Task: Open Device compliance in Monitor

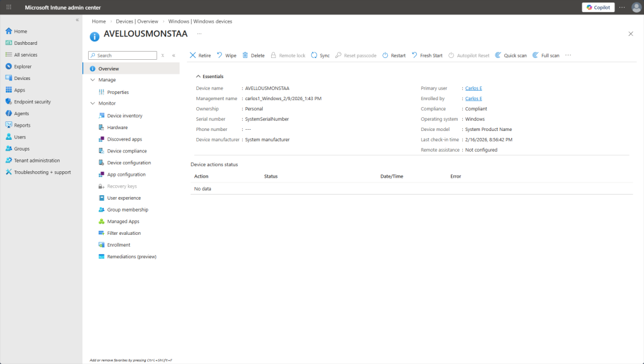Action: click(126, 151)
